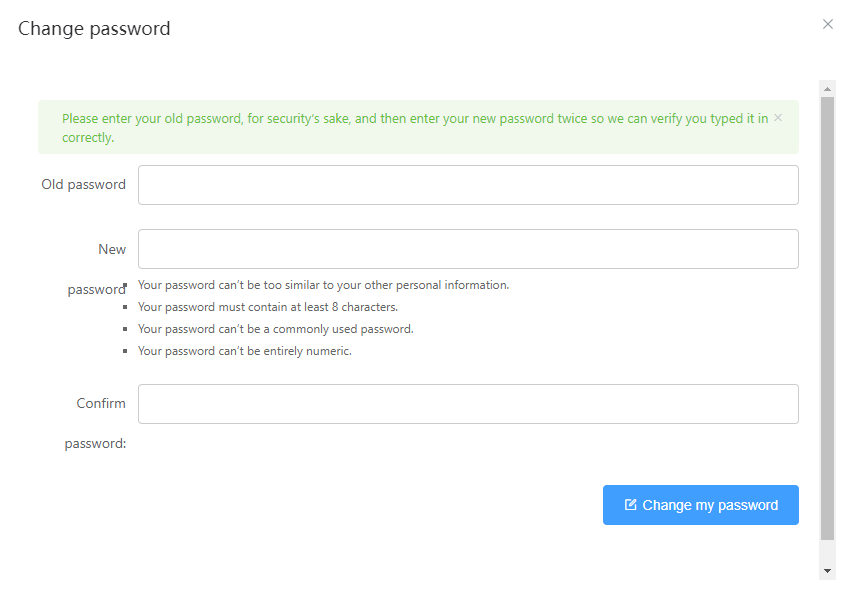Click the scrollbar up arrow
This screenshot has width=852, height=592.
coord(826,88)
